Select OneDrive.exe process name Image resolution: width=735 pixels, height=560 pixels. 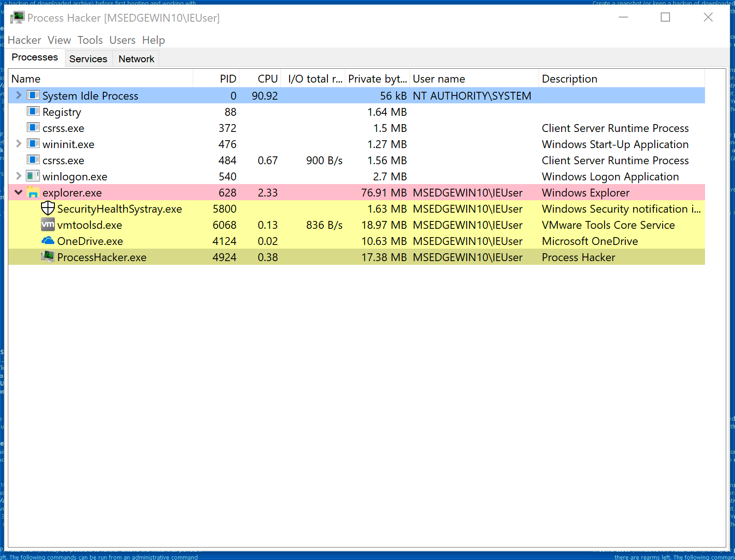tap(90, 241)
